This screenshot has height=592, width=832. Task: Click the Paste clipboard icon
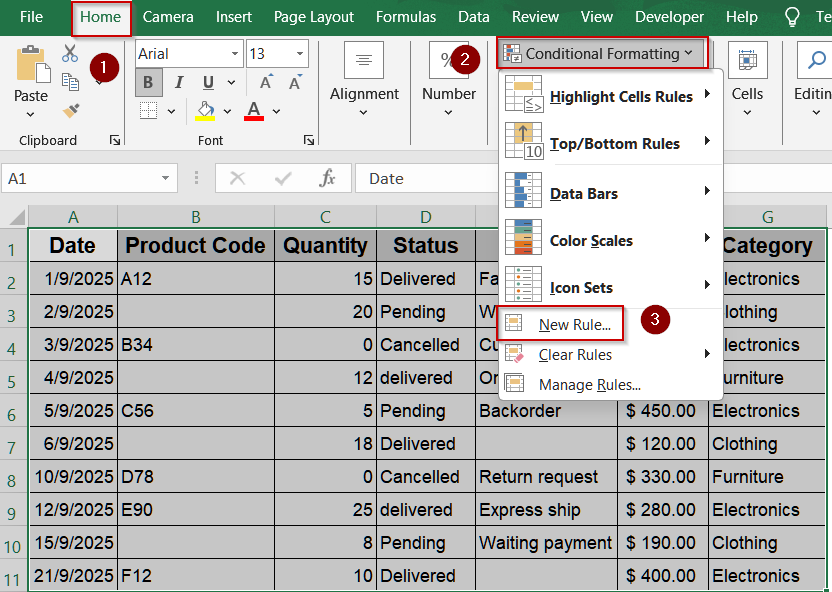click(33, 65)
